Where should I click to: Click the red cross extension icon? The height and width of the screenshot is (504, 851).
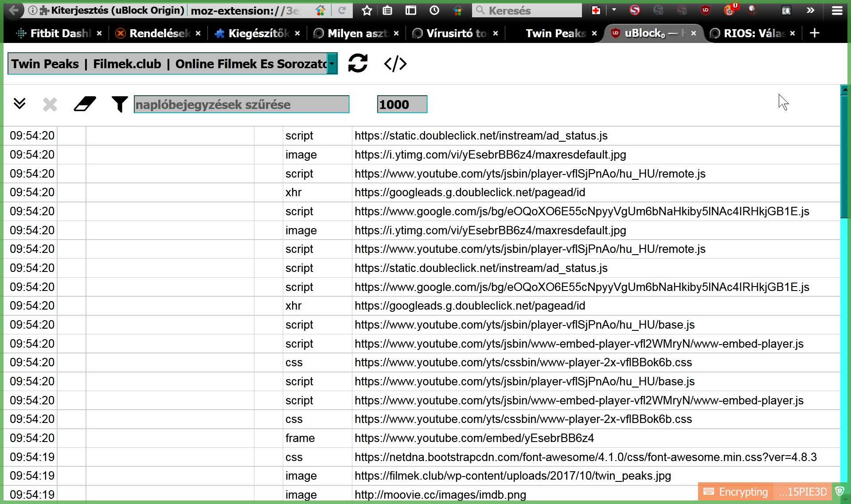(x=596, y=10)
